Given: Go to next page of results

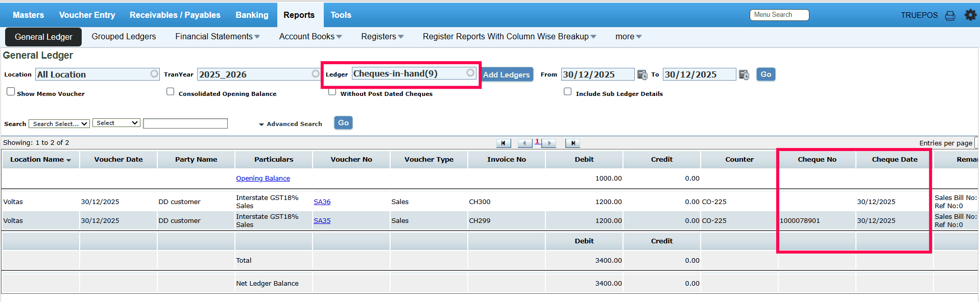Looking at the screenshot, I should point(549,143).
